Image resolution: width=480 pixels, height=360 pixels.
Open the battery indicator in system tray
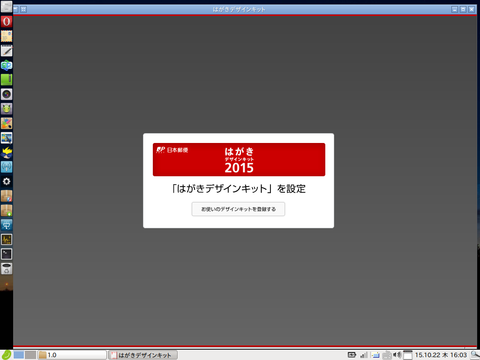[x=352, y=355]
